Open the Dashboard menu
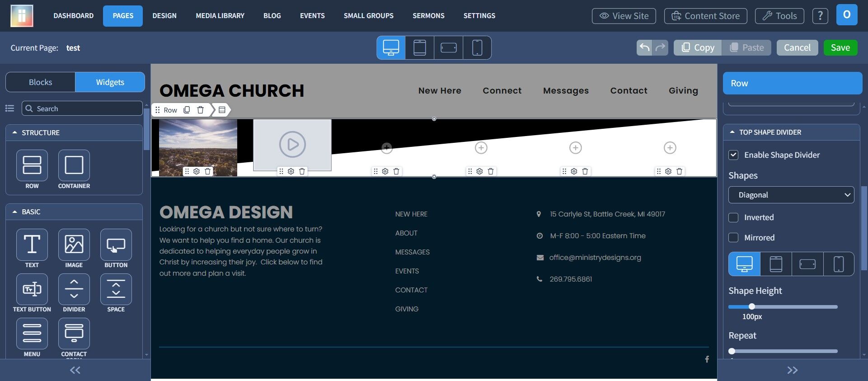 click(x=74, y=16)
